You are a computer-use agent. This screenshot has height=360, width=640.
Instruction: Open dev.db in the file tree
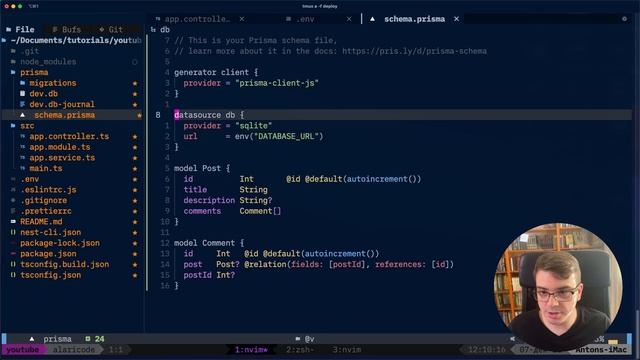click(44, 93)
